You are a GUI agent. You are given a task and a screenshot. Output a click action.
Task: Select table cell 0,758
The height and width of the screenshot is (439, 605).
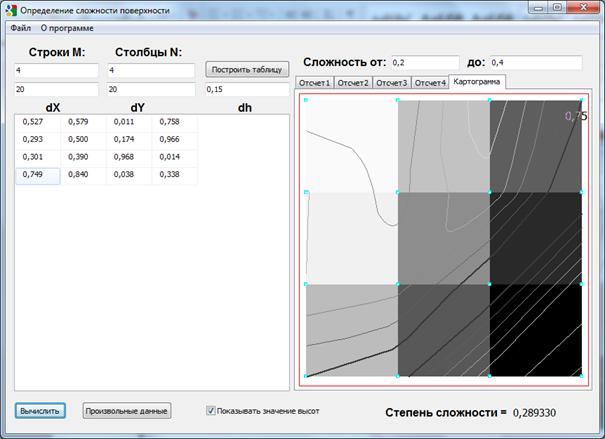tap(174, 122)
